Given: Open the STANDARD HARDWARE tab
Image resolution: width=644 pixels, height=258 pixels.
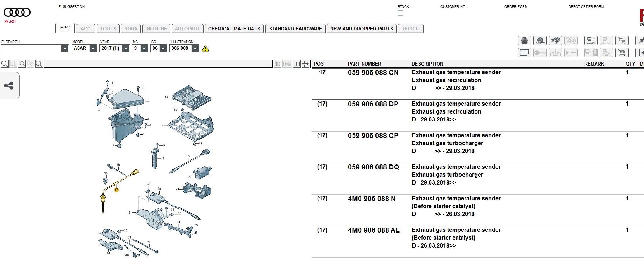Looking at the screenshot, I should (295, 29).
